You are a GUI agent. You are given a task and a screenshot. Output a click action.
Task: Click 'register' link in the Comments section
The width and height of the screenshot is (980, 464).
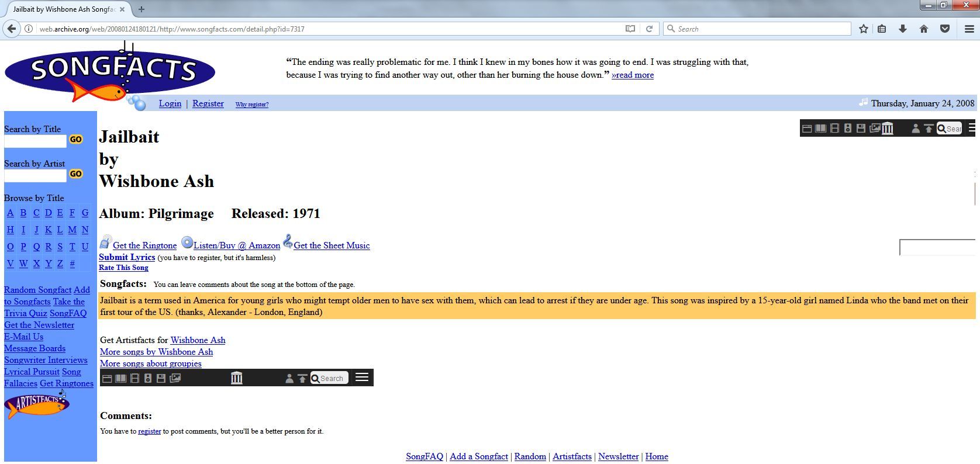tap(149, 431)
